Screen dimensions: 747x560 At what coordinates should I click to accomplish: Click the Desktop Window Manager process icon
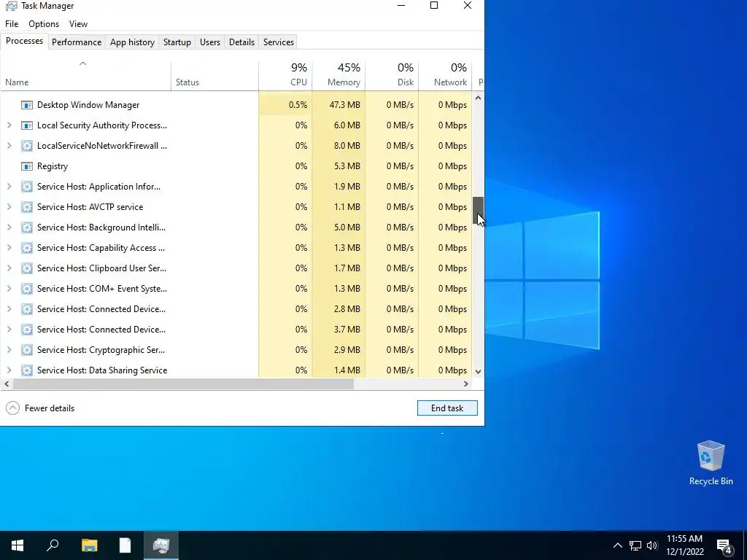coord(27,105)
